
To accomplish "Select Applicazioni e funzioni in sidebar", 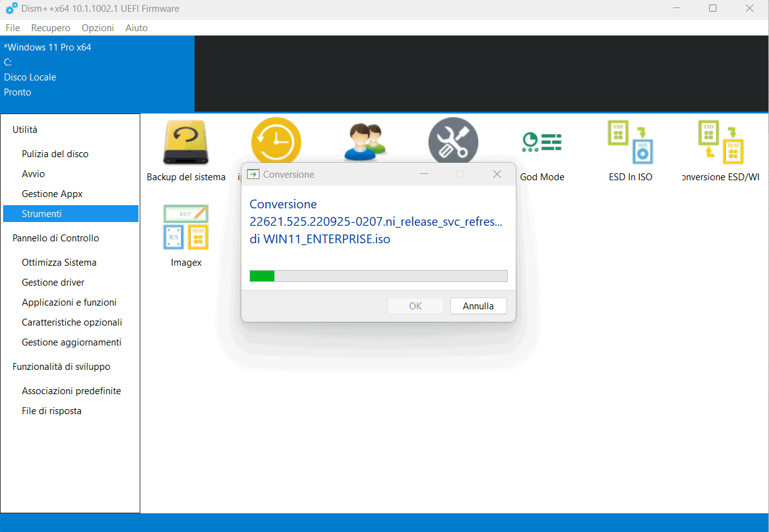I will (x=70, y=302).
